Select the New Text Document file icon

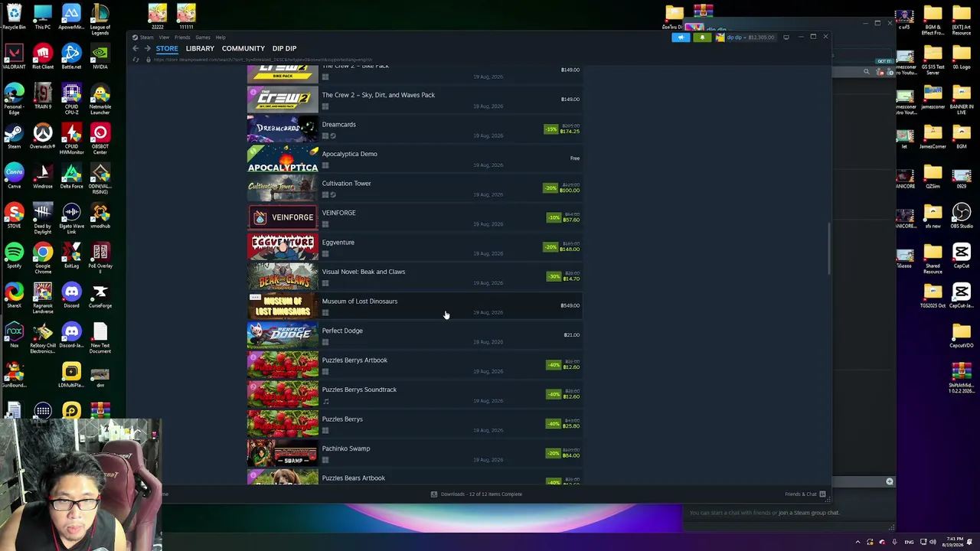(100, 338)
